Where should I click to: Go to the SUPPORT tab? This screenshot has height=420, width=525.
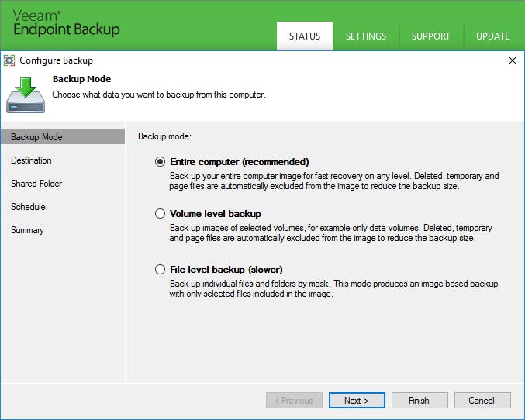pos(431,36)
